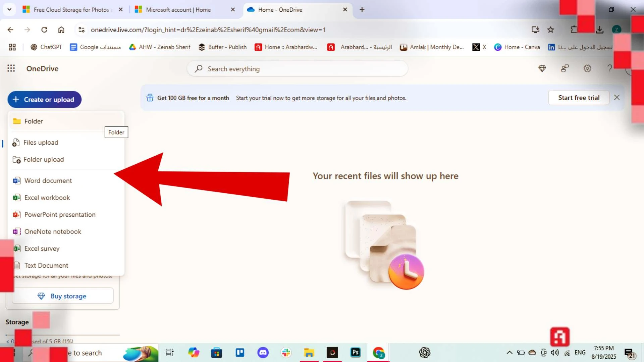This screenshot has width=644, height=362.
Task: Open Microsoft Store from taskbar
Action: [217, 353]
